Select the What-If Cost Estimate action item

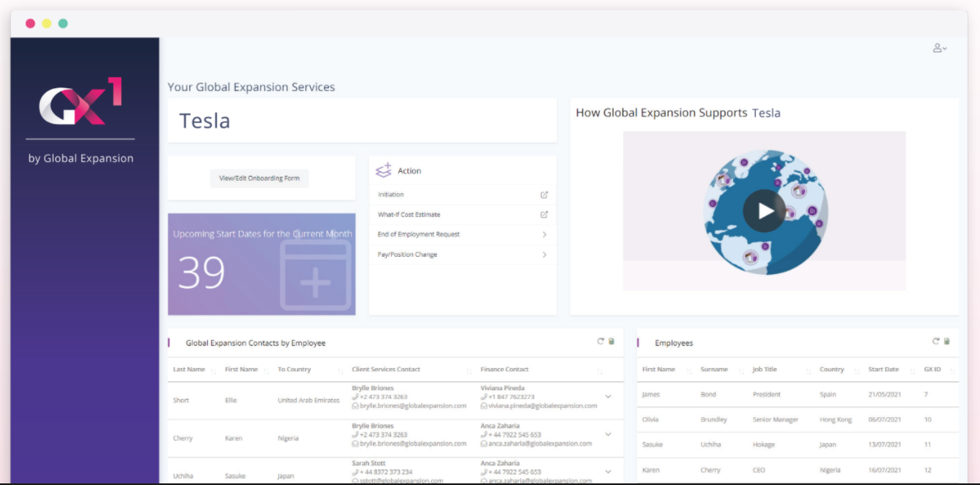coord(409,214)
